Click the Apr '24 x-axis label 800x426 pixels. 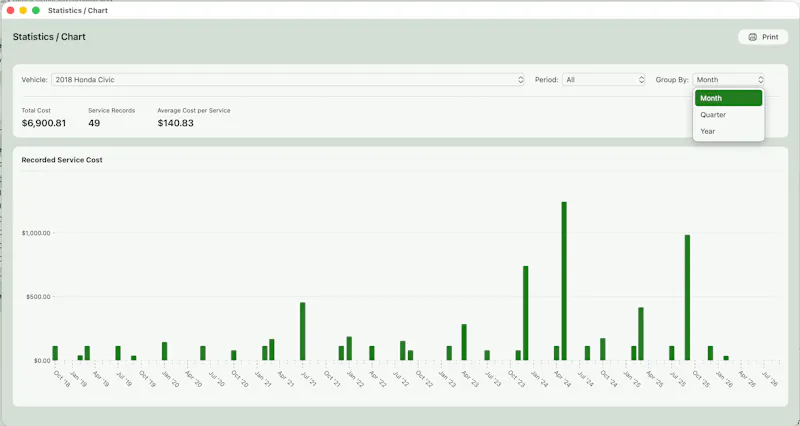click(562, 379)
